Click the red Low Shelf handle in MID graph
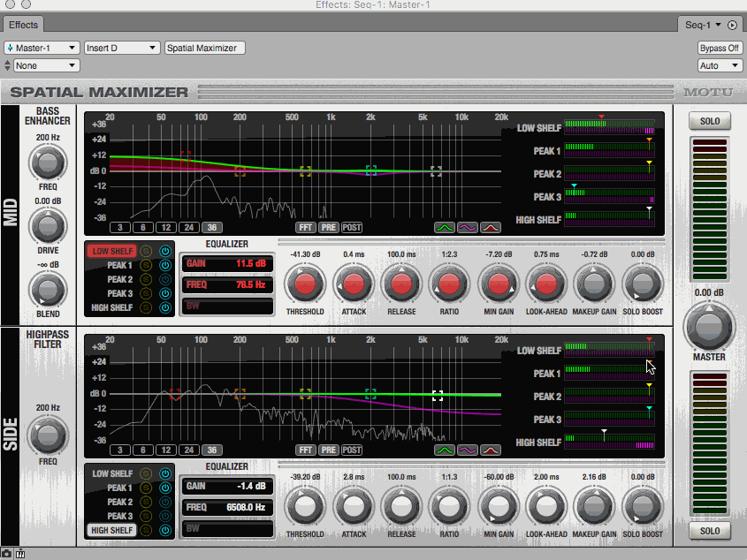747x560 pixels. (186, 155)
